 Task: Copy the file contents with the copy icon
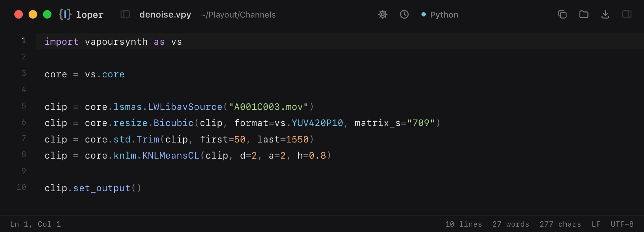pos(562,14)
